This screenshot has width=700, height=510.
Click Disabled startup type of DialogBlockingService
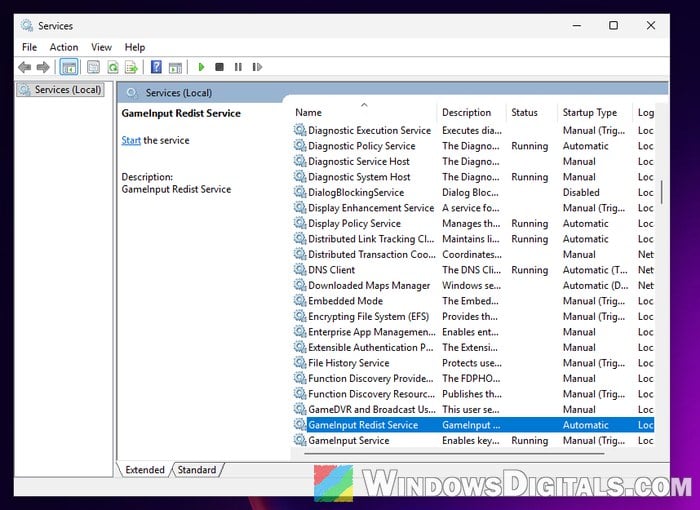point(581,192)
